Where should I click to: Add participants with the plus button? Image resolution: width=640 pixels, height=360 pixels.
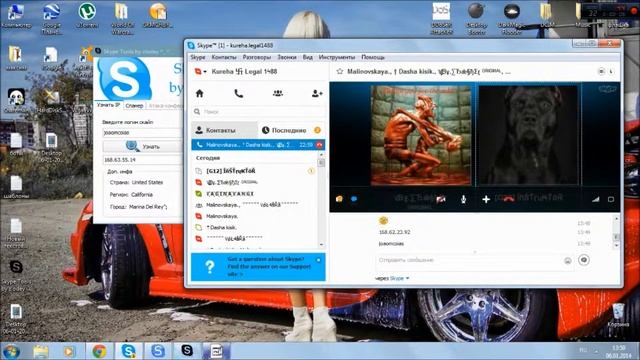point(486,199)
